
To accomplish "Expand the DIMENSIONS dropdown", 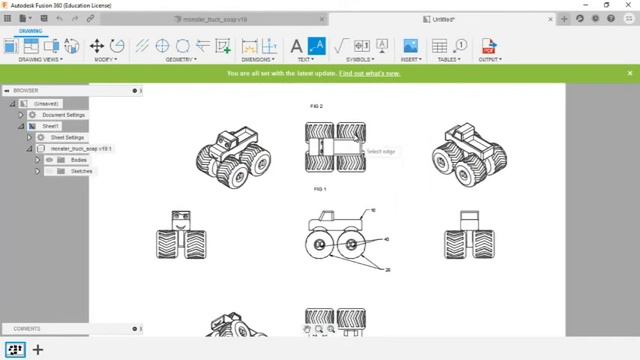I will click(258, 60).
